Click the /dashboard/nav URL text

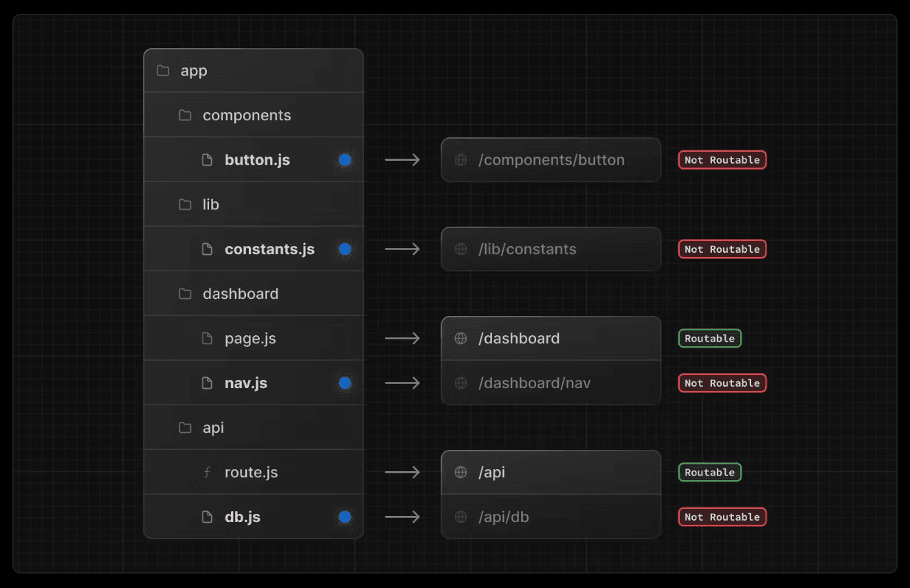(x=535, y=383)
